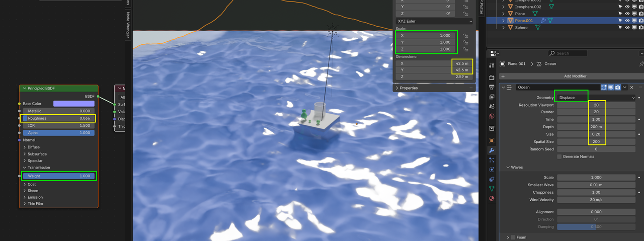Expand the Coat section in node

point(25,184)
